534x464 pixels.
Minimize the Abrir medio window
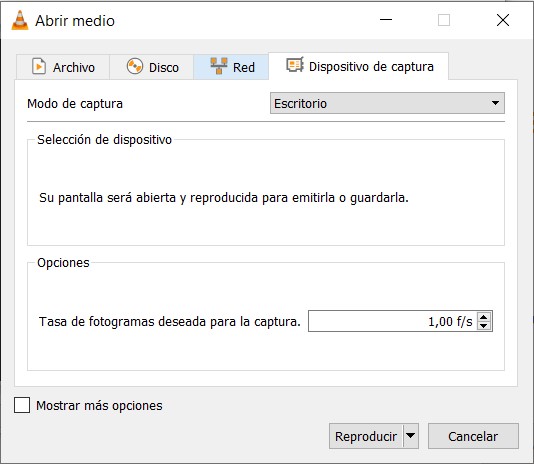point(386,20)
